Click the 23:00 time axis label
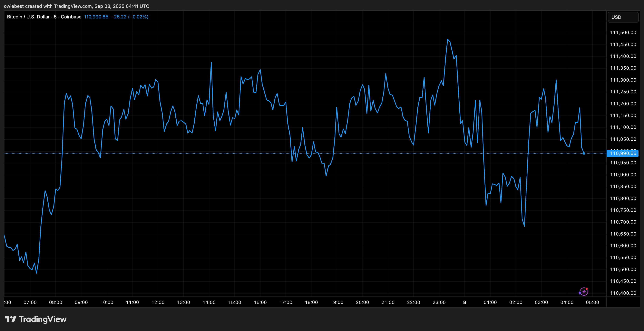 tap(439, 302)
